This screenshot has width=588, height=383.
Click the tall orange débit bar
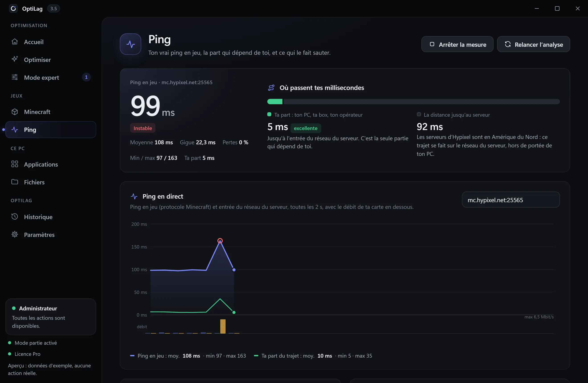coord(223,326)
